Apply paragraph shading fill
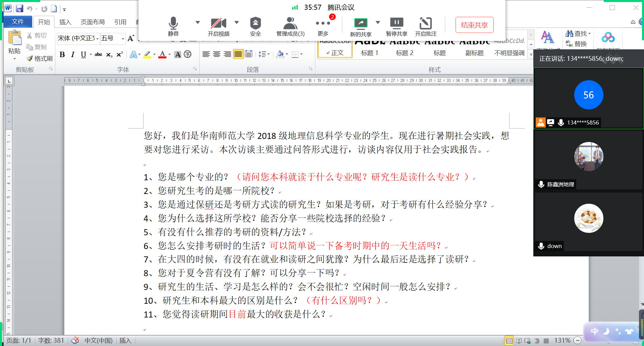Image resolution: width=644 pixels, height=346 pixels. [x=280, y=54]
